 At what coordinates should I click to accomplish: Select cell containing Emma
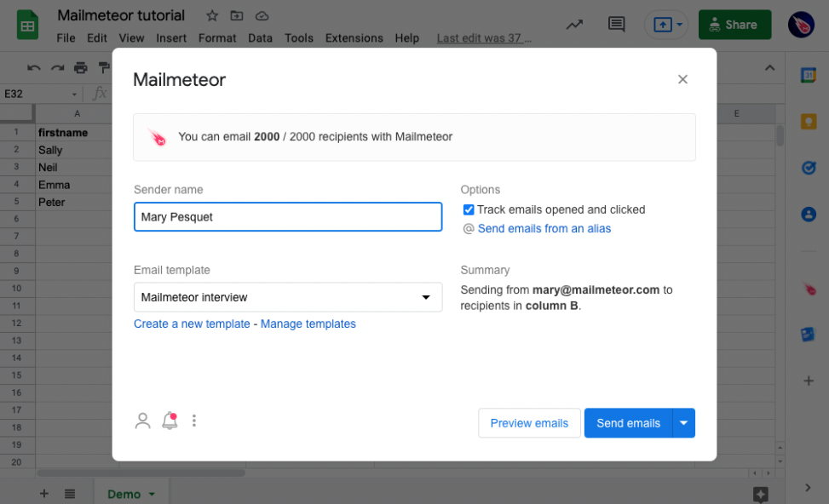73,185
